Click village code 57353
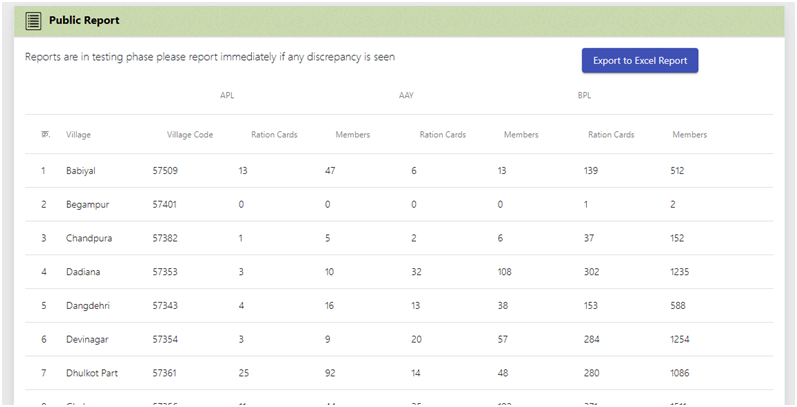Viewport: 797px width, 407px height. coord(165,272)
